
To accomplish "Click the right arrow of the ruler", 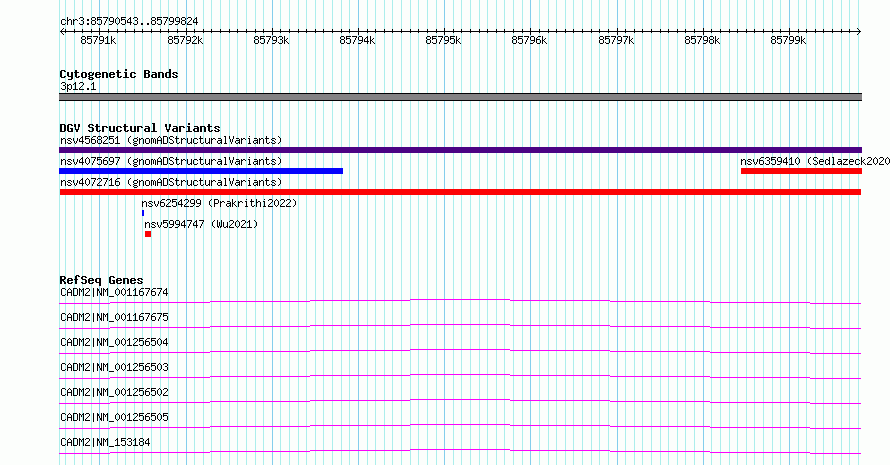I will (859, 32).
